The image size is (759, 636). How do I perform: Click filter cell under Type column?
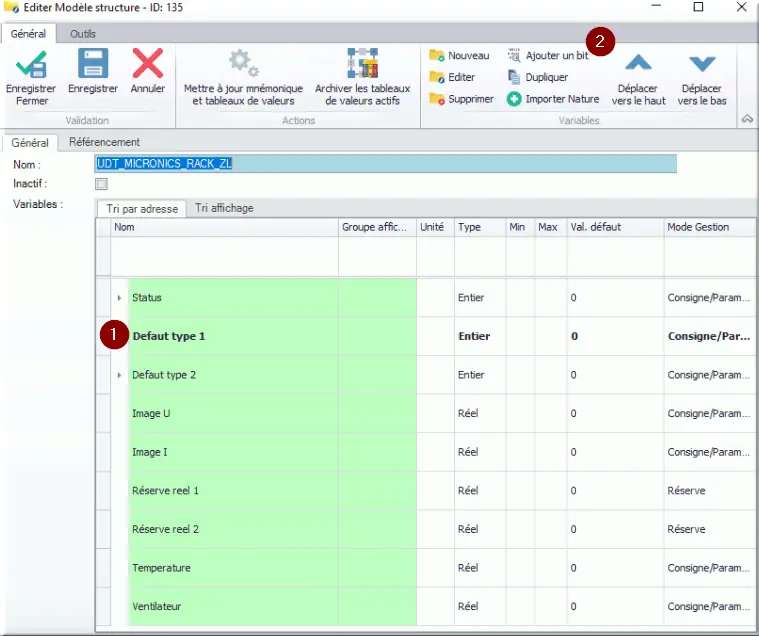480,257
